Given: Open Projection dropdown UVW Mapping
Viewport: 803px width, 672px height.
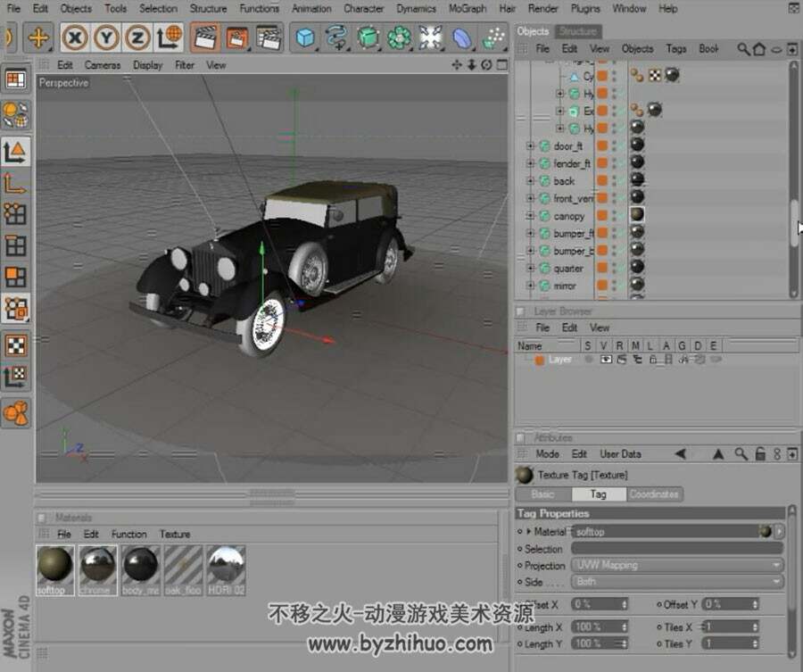Looking at the screenshot, I should (x=677, y=565).
